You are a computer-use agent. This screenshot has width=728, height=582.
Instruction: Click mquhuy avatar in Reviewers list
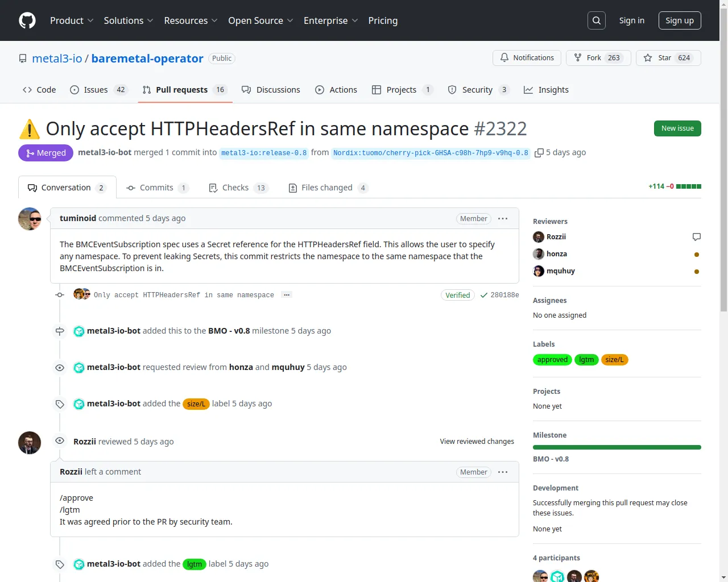click(539, 271)
